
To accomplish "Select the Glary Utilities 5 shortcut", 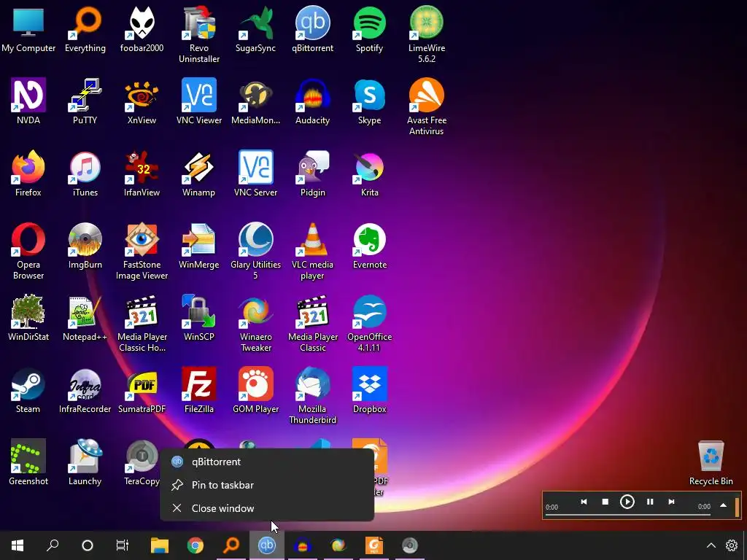I will [x=256, y=252].
